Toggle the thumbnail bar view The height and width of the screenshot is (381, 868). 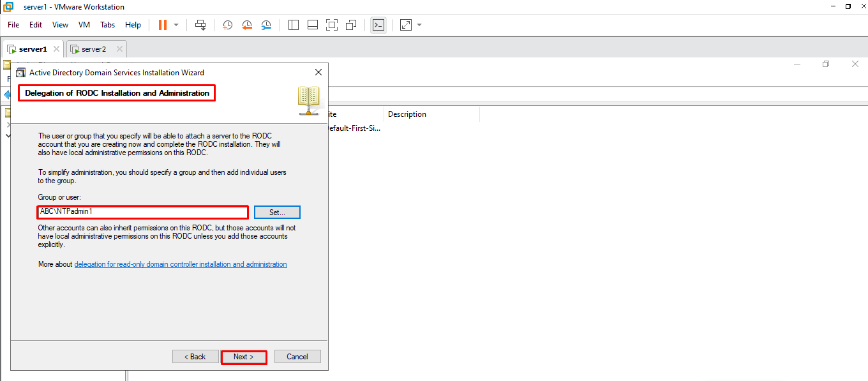[313, 25]
